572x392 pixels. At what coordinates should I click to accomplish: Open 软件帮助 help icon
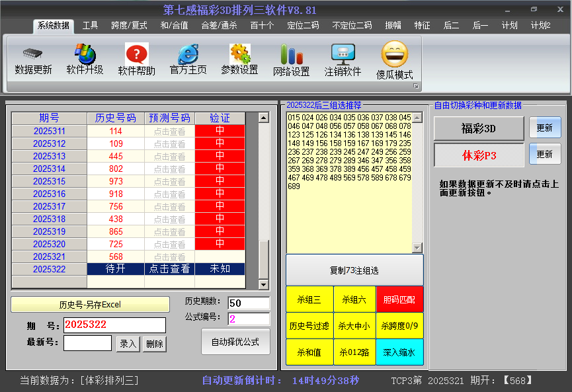[x=136, y=54]
